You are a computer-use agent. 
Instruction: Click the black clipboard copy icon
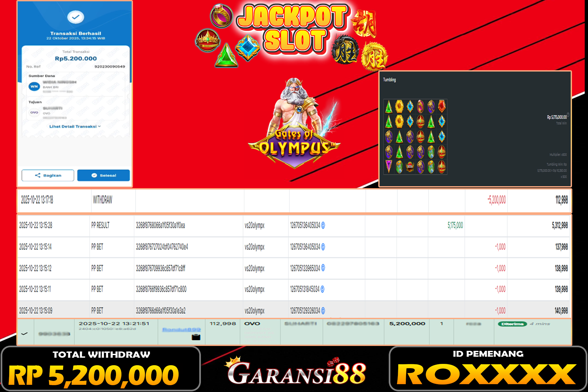(196, 337)
